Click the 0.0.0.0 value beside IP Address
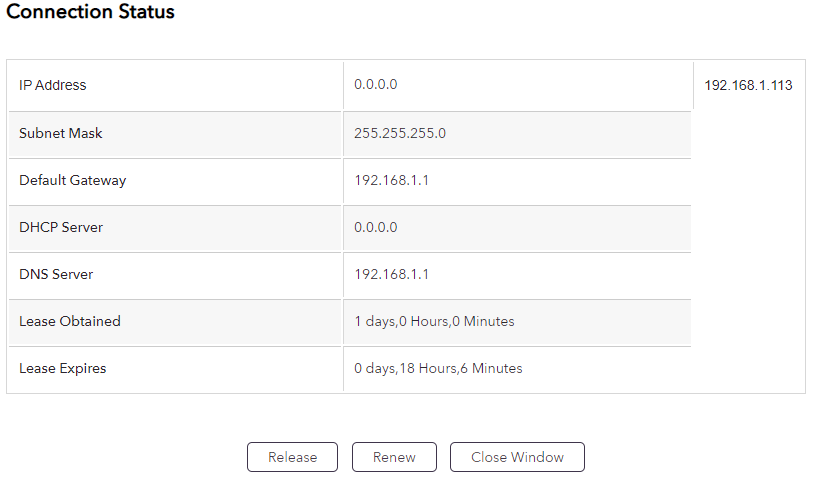813x489 pixels. (375, 85)
